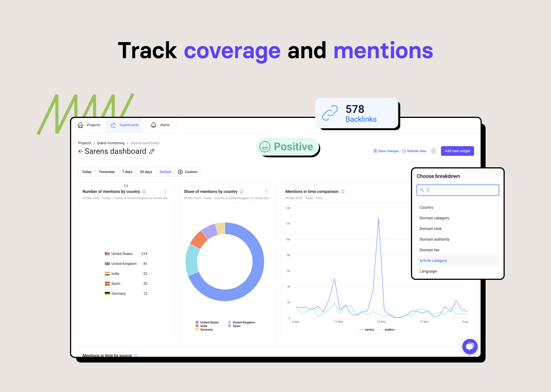Image resolution: width=551 pixels, height=392 pixels.
Task: Switch to the Today time filter tab
Action: tap(86, 171)
